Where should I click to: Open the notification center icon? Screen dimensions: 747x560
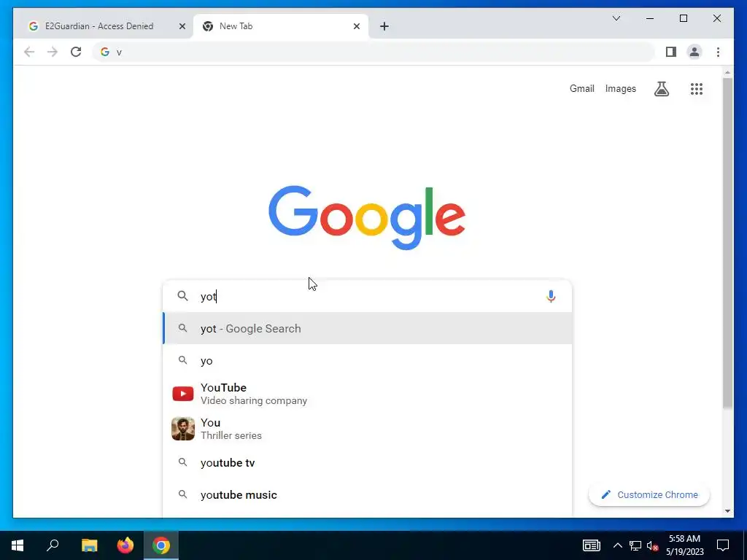pos(723,545)
